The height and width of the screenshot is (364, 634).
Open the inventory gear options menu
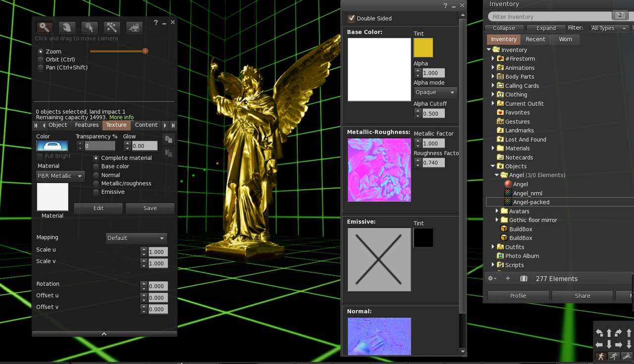click(492, 278)
